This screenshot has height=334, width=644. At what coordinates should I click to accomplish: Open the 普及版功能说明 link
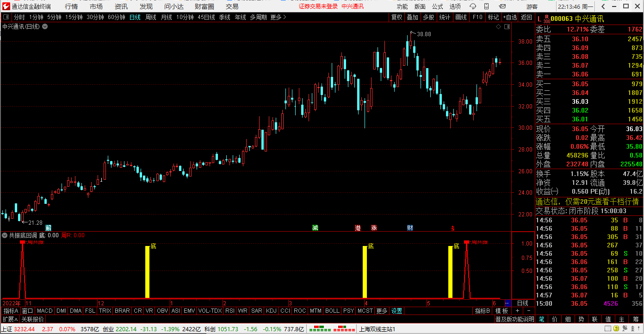coord(515,319)
